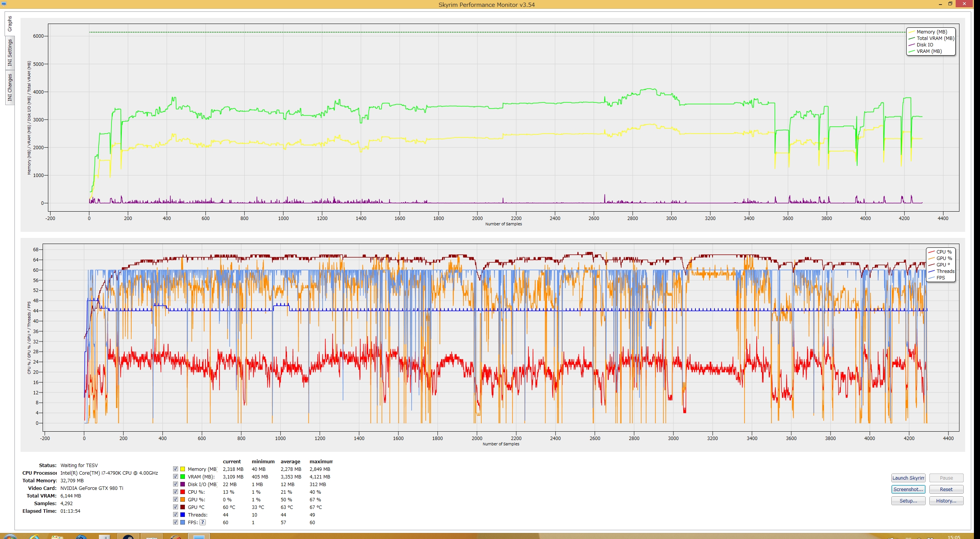The width and height of the screenshot is (980, 539).
Task: Click the green VRAM color swatch
Action: click(183, 477)
